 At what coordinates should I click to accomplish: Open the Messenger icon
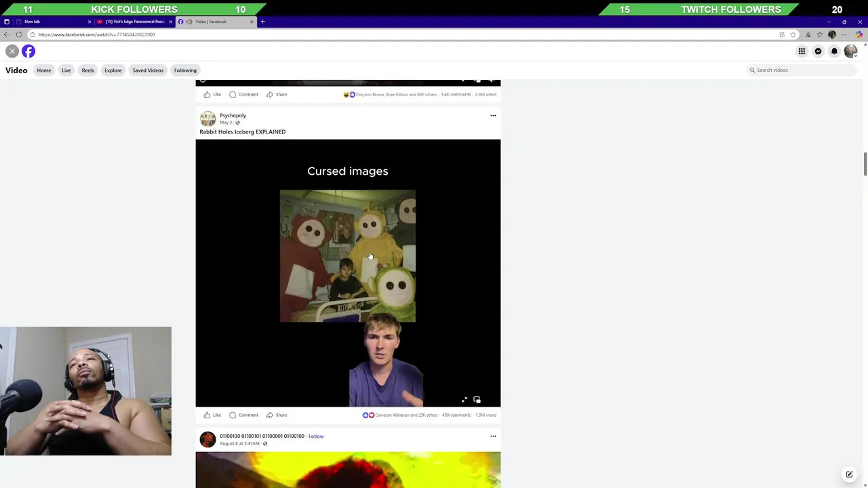pos(818,52)
